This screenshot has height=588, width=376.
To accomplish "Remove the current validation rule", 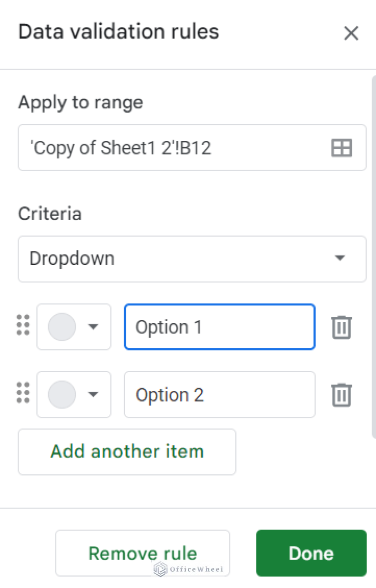I will click(142, 553).
